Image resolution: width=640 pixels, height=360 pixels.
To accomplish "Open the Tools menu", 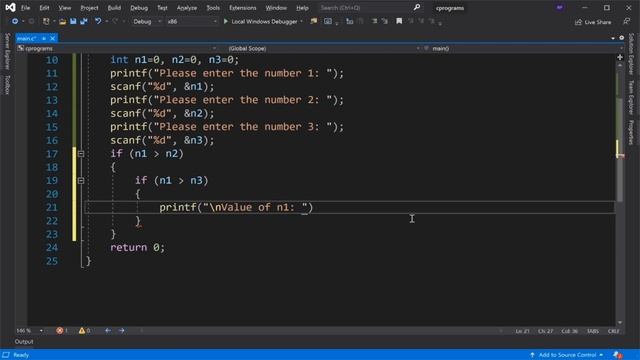I will pos(213,8).
